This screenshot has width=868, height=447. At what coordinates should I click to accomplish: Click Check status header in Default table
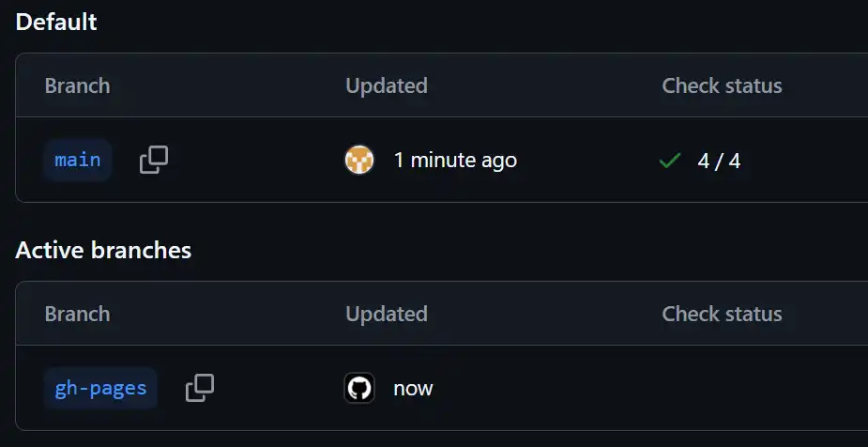coord(722,85)
